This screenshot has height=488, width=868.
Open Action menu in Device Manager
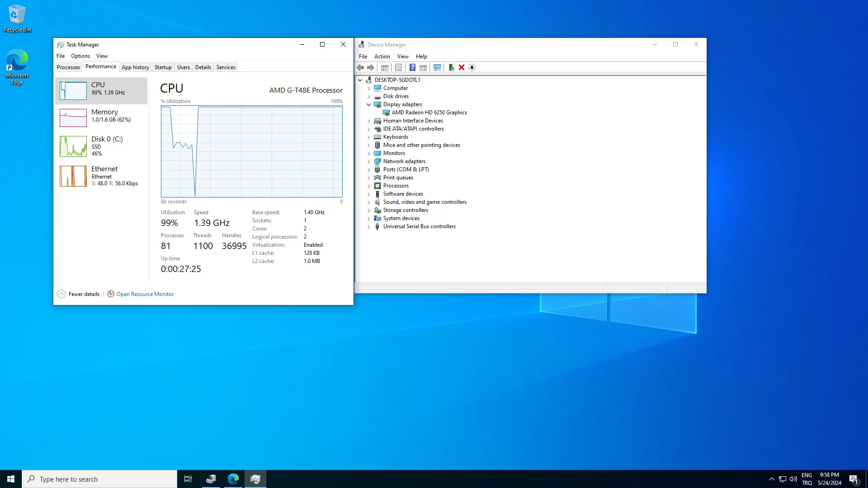pyautogui.click(x=382, y=56)
